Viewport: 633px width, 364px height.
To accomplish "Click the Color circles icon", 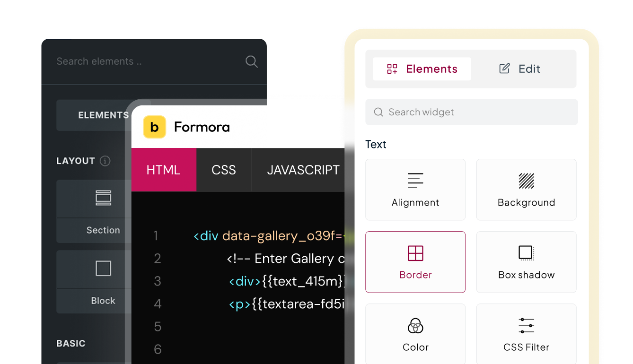I will point(415,325).
